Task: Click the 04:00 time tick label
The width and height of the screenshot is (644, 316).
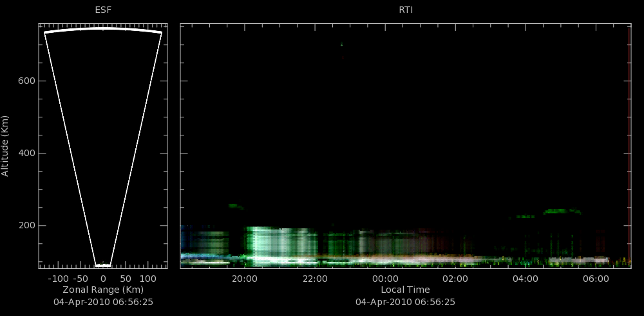Action: [526, 279]
